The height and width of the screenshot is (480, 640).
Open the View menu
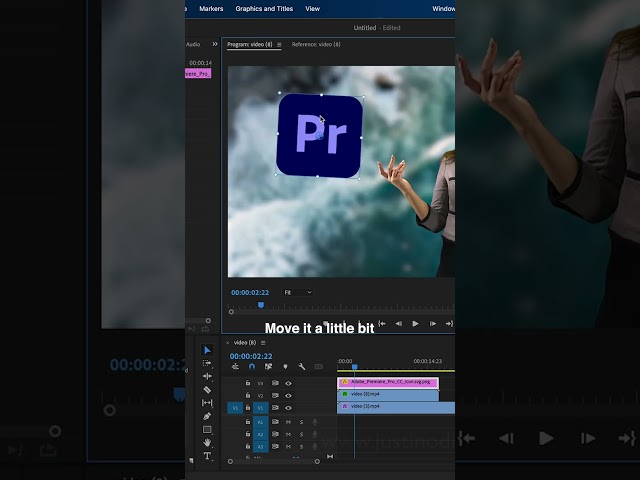click(313, 9)
